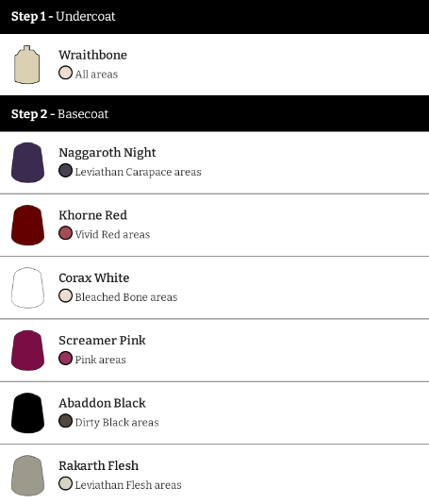Select the Corax White paint pot icon
The image size is (429, 504).
pyautogui.click(x=27, y=288)
